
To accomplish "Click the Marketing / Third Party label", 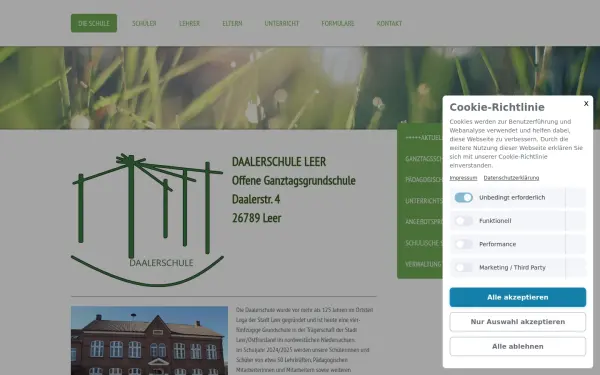I will tap(512, 267).
